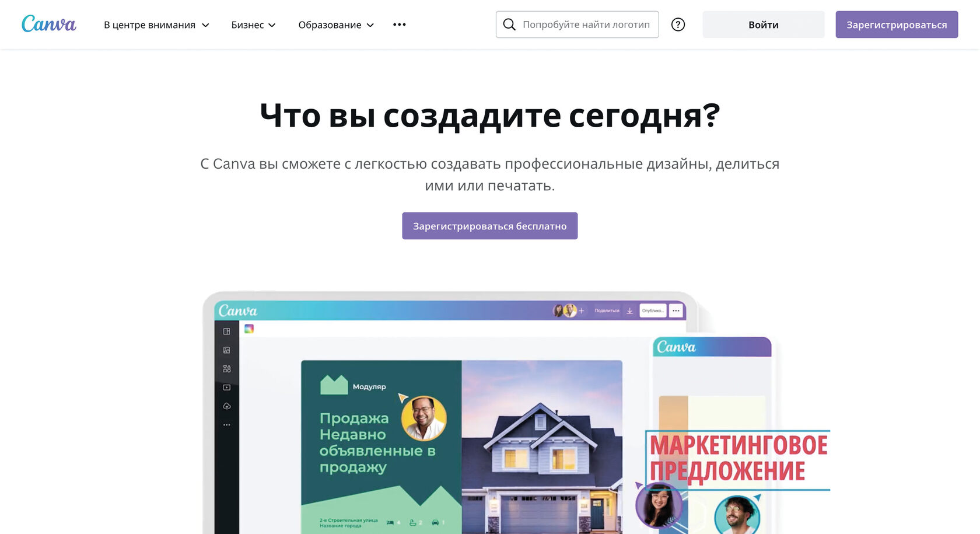Viewport: 980px width, 534px height.
Task: Click the Canva logo on the phone mockup
Action: point(677,347)
